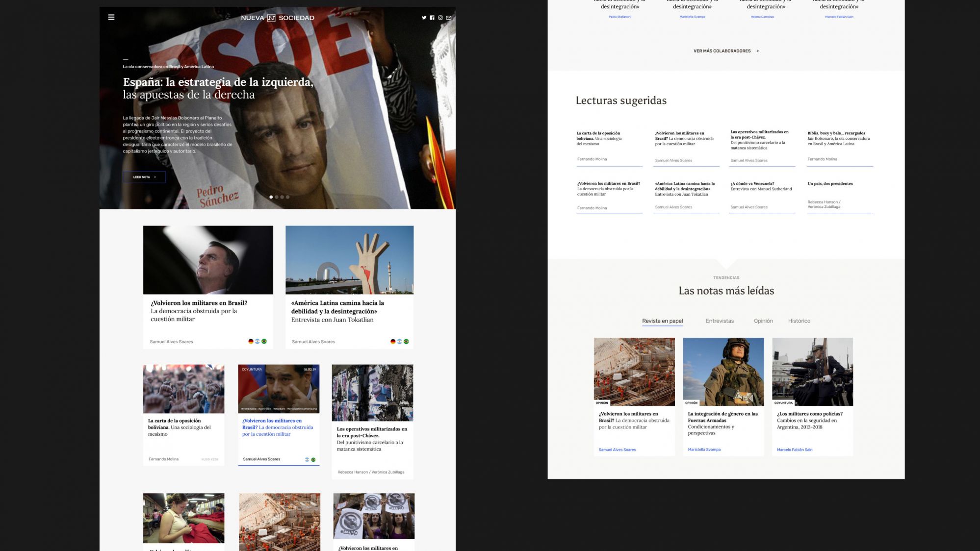Open the Instagram icon in the header
The width and height of the screenshot is (980, 551).
coord(440,18)
